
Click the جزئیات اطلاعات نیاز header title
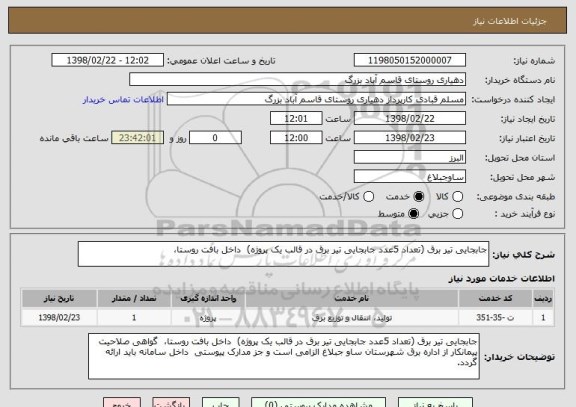(x=510, y=22)
